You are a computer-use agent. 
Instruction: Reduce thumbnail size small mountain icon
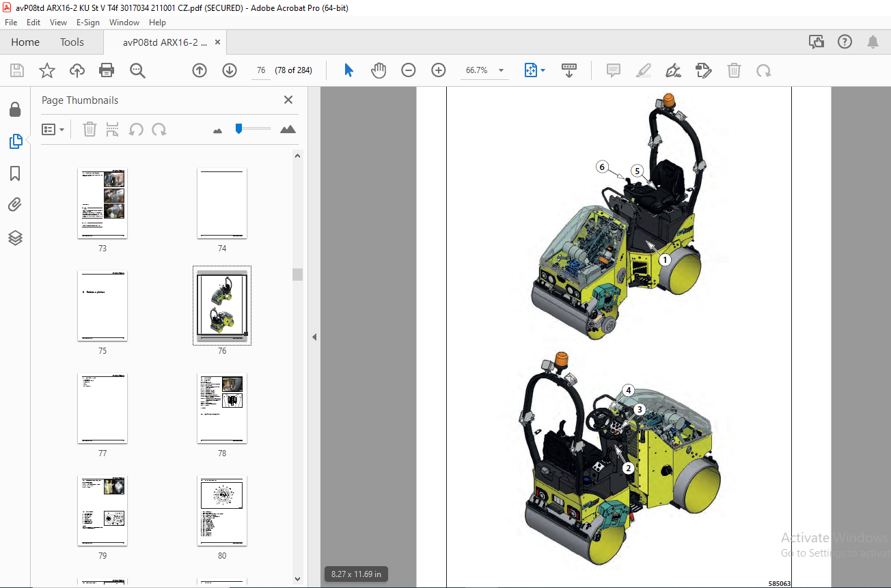point(218,130)
